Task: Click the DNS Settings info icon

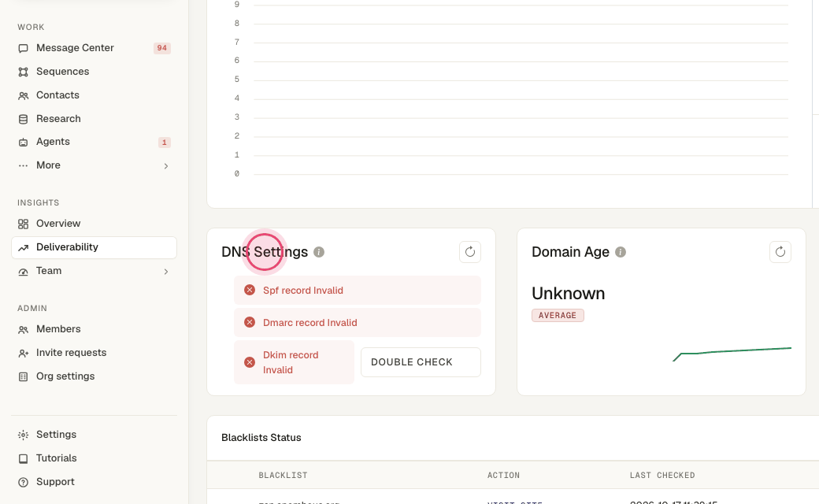Action: pyautogui.click(x=319, y=252)
